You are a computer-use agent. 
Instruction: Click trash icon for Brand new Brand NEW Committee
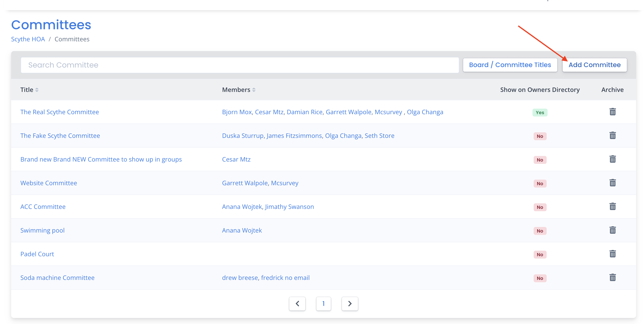[612, 159]
